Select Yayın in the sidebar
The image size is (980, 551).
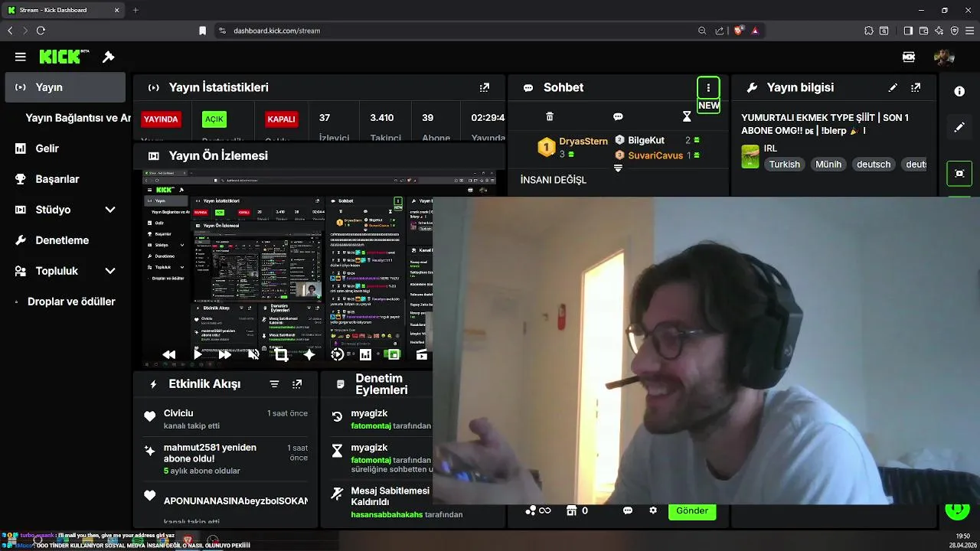tap(65, 87)
